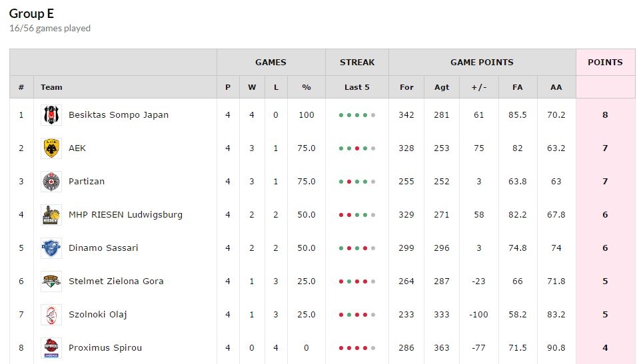Click the Partizan team logo

click(51, 182)
